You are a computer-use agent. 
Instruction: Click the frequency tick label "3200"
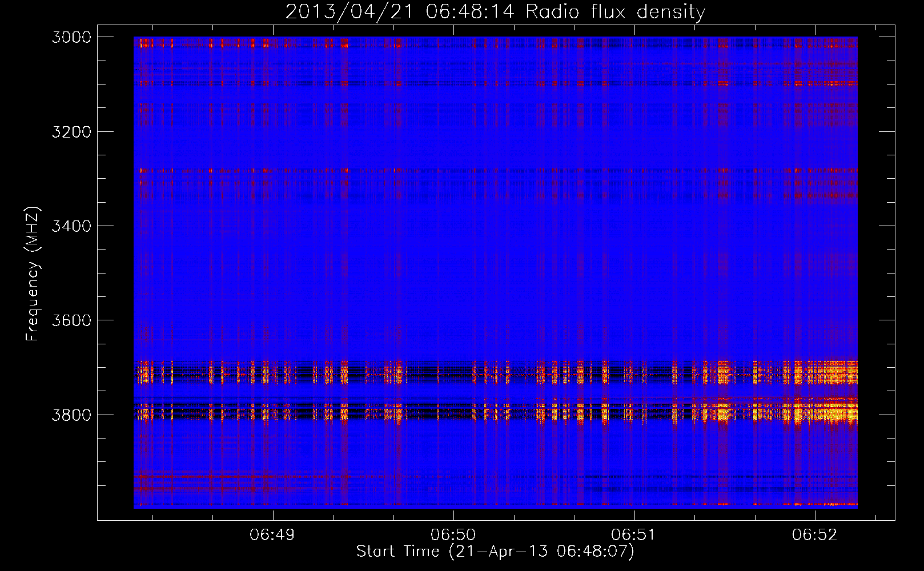(x=71, y=132)
